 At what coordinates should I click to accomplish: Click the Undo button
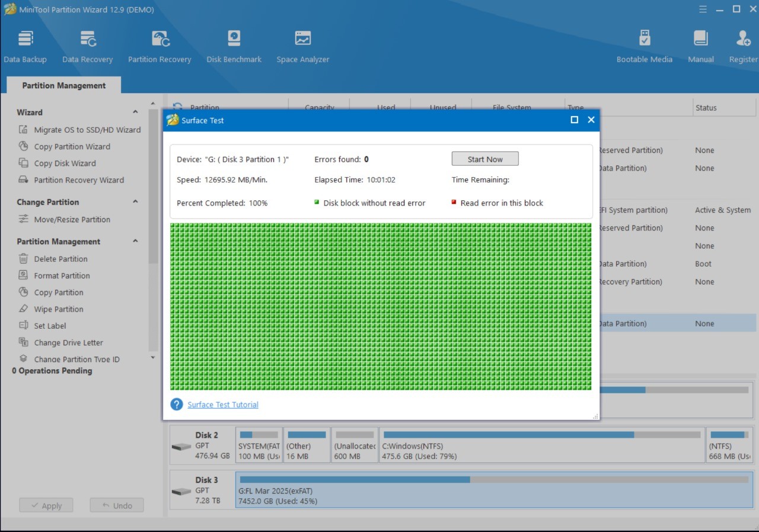point(117,505)
